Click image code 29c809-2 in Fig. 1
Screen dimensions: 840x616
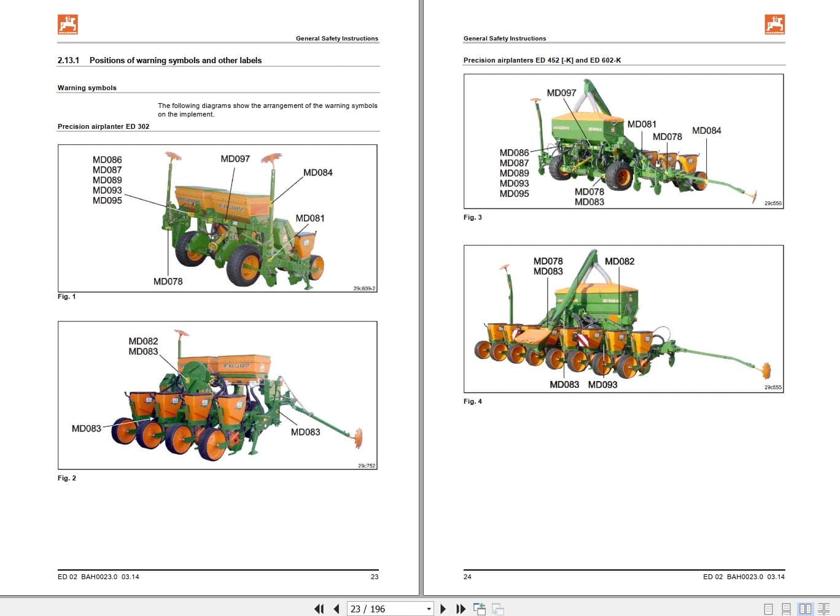[x=365, y=288]
